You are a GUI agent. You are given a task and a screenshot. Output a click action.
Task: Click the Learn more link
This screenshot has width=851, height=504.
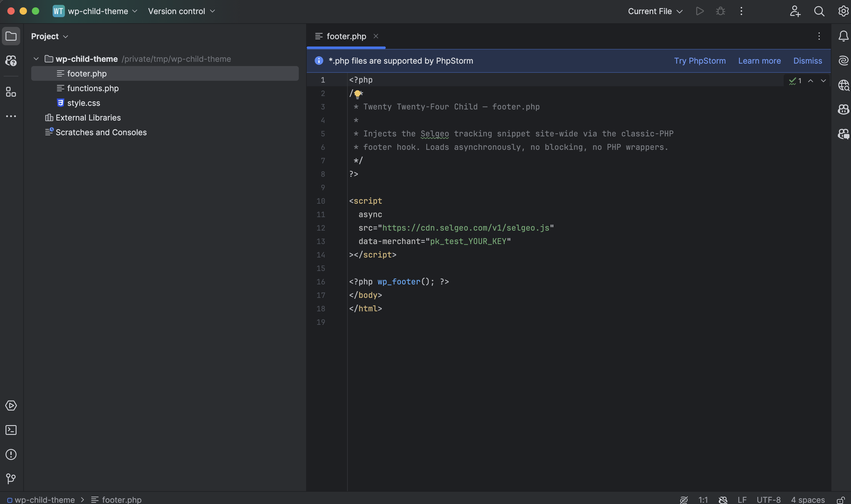759,61
